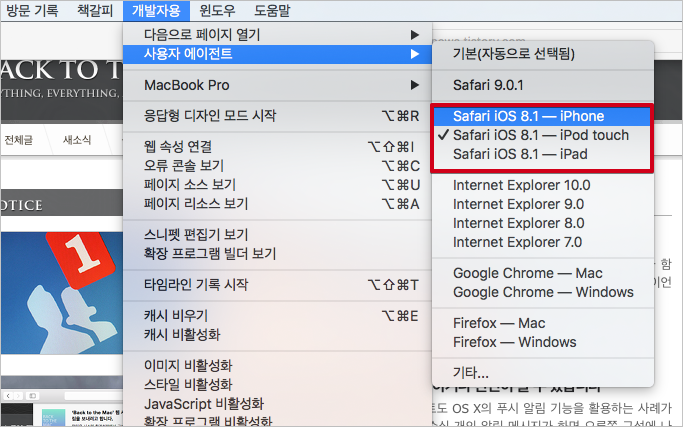This screenshot has width=683, height=427.
Task: Select 확장 프로그램 빌더 보기
Action: coord(277,254)
